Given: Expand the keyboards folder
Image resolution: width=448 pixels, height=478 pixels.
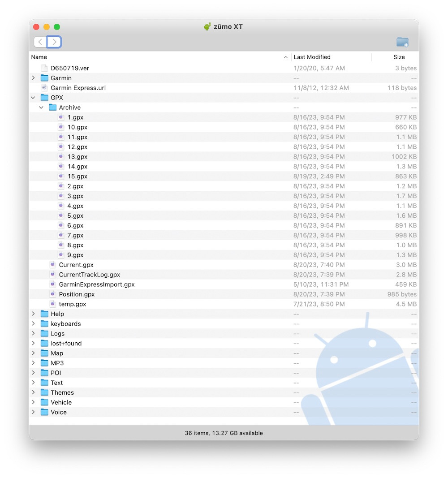Looking at the screenshot, I should [33, 323].
